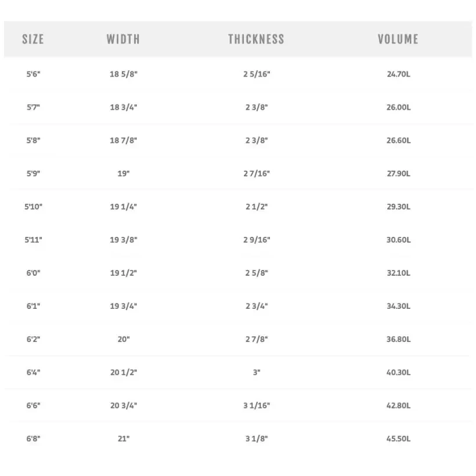The height and width of the screenshot is (476, 476).
Task: Click the WIDTH column header
Action: 123,39
